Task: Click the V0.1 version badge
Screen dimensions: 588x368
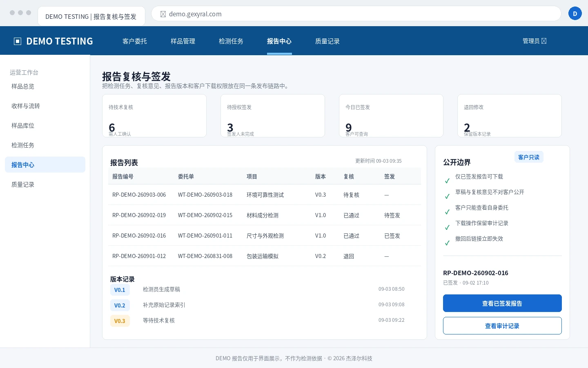Action: pyautogui.click(x=120, y=290)
